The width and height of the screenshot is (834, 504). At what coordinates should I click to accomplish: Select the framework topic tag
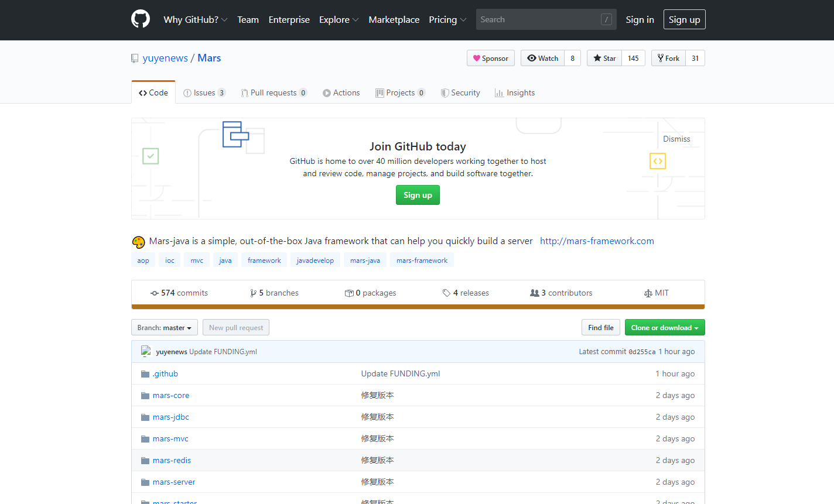(x=264, y=260)
